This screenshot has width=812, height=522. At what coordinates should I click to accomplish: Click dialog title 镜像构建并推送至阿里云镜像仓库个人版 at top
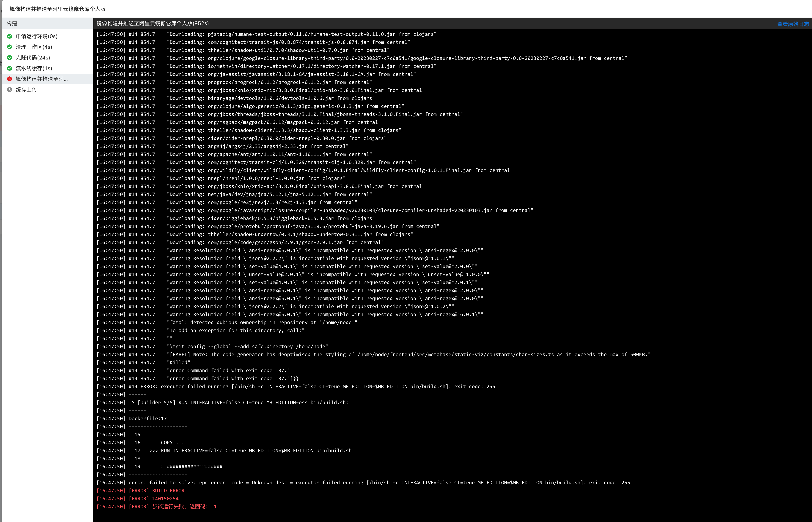coord(58,9)
